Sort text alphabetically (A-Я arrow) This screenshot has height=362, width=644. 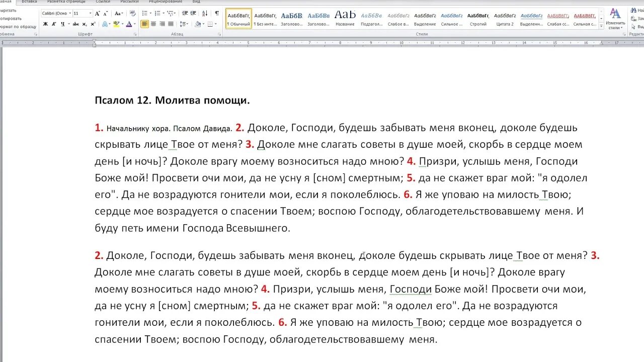[x=205, y=13]
